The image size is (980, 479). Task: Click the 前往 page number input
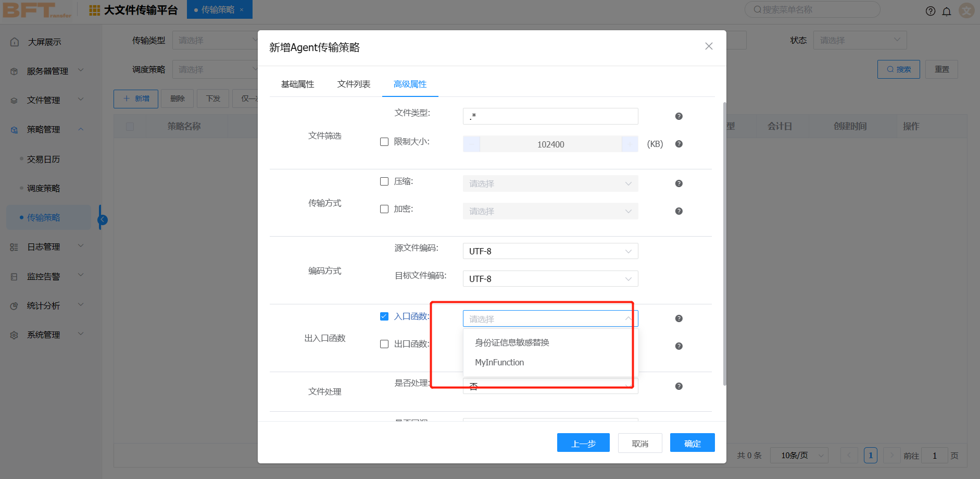tap(935, 456)
